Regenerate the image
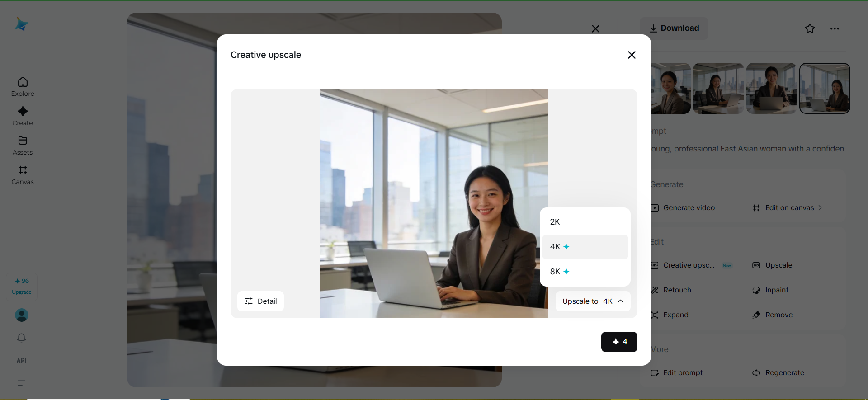Viewport: 868px width, 400px height. click(x=778, y=373)
